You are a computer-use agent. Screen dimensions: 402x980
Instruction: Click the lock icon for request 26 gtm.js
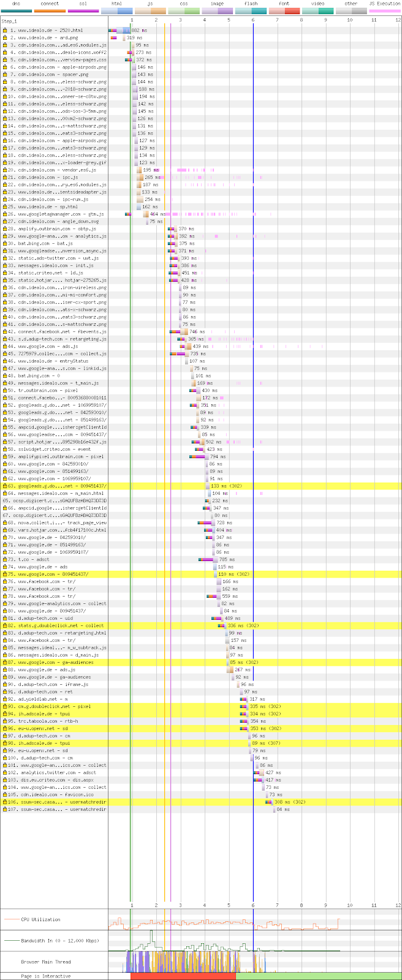[5, 214]
